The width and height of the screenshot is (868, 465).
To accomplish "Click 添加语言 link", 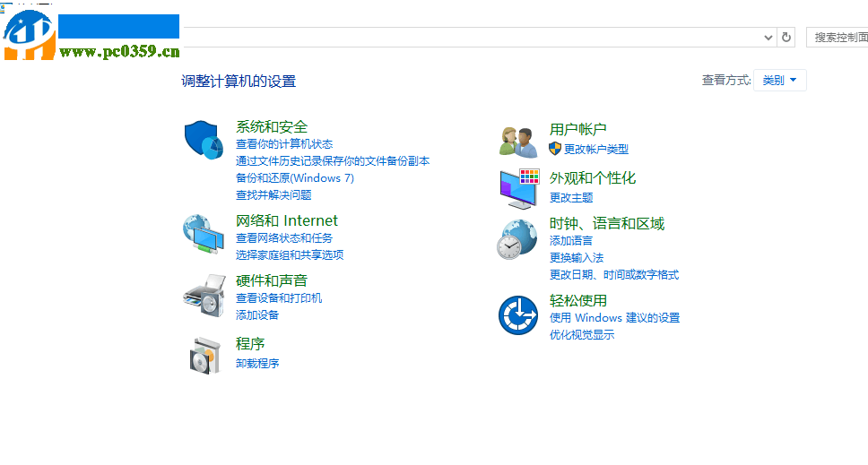I will (570, 240).
